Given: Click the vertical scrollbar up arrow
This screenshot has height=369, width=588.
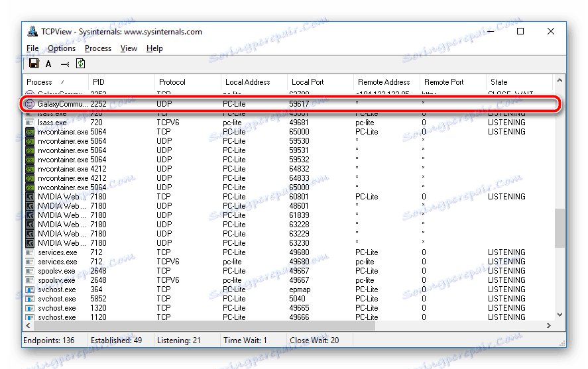Looking at the screenshot, I should click(x=559, y=81).
